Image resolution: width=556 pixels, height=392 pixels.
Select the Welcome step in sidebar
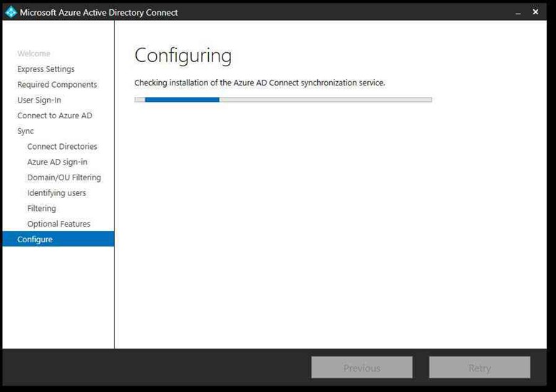34,53
